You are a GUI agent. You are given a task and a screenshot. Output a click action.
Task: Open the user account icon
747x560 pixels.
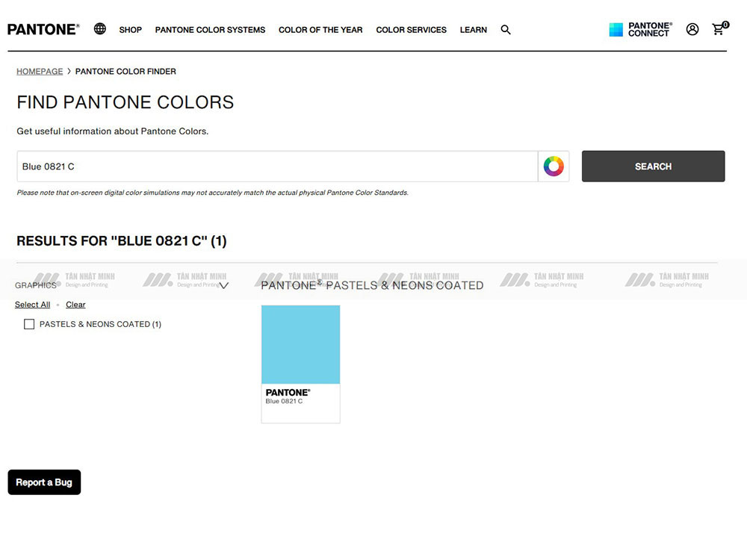pos(692,30)
